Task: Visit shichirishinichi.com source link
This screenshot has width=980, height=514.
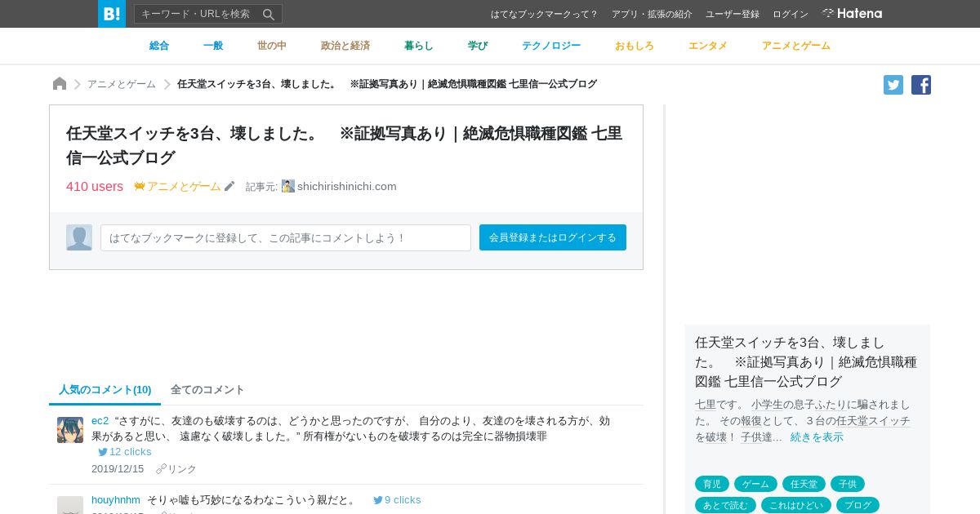Action: (347, 186)
